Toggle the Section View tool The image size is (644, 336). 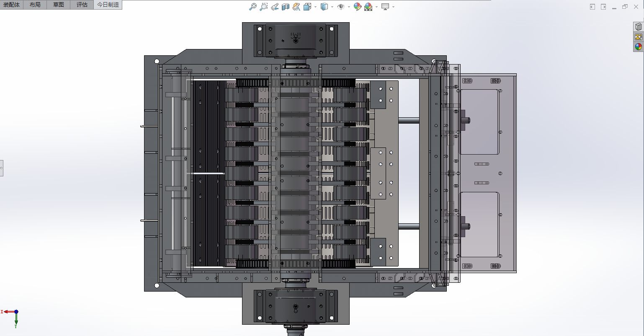tap(285, 7)
